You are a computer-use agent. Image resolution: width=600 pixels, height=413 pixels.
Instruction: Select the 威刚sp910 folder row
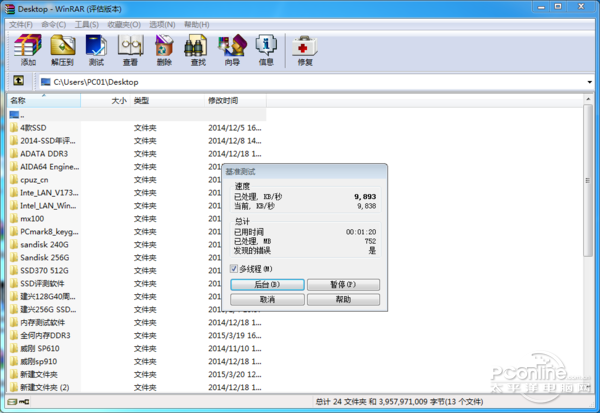tap(136, 361)
